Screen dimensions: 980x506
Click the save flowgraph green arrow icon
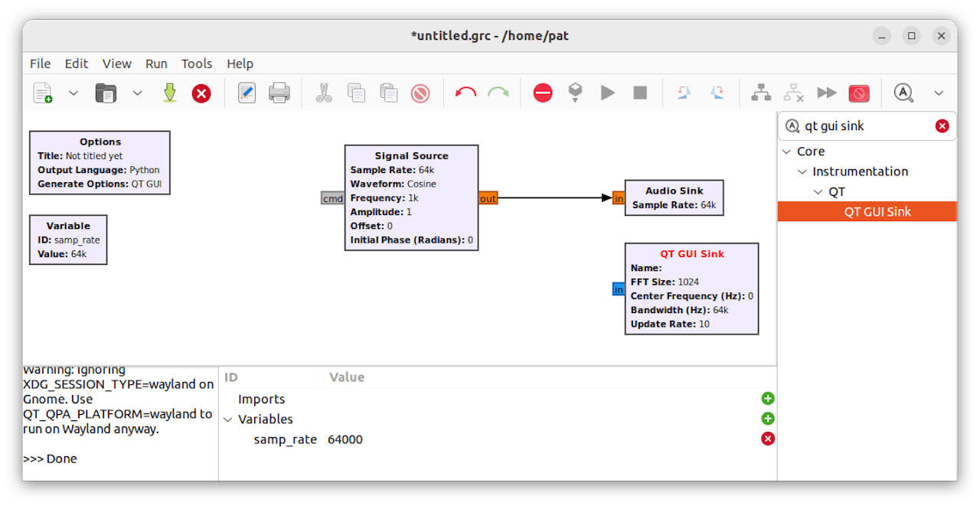click(170, 93)
